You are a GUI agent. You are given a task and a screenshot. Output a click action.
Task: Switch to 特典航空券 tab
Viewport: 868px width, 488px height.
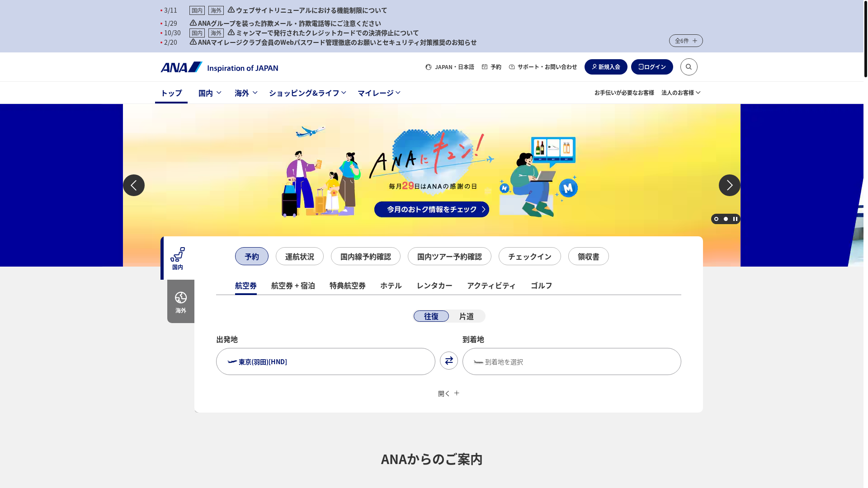click(x=348, y=286)
